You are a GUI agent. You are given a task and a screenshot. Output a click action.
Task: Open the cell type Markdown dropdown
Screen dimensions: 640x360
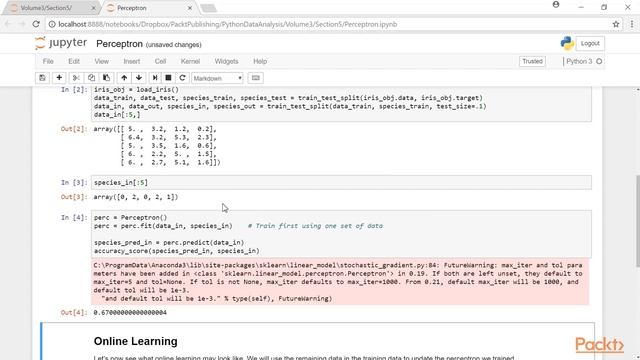click(217, 78)
